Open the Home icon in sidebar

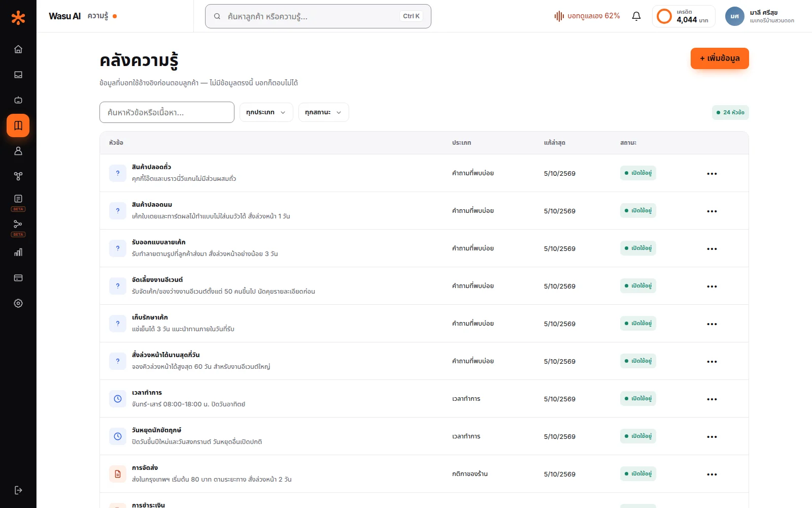pos(18,49)
